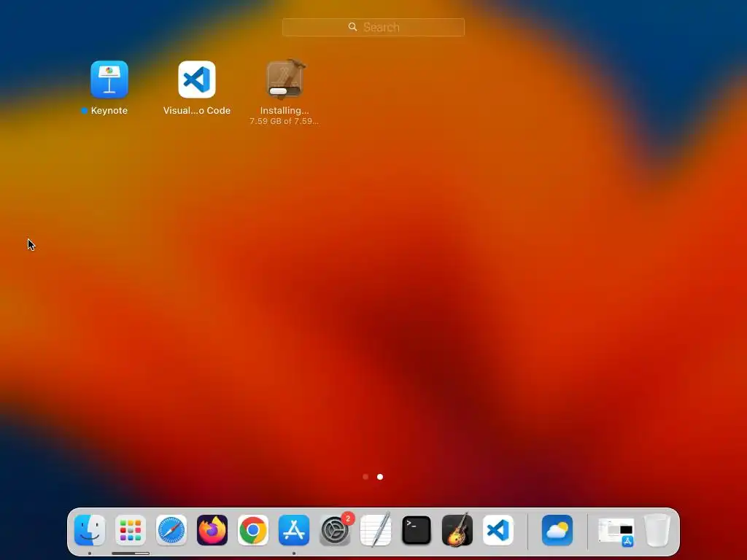
Task: Click the "7.59 GB of 7.59..." download status text
Action: pyautogui.click(x=285, y=122)
